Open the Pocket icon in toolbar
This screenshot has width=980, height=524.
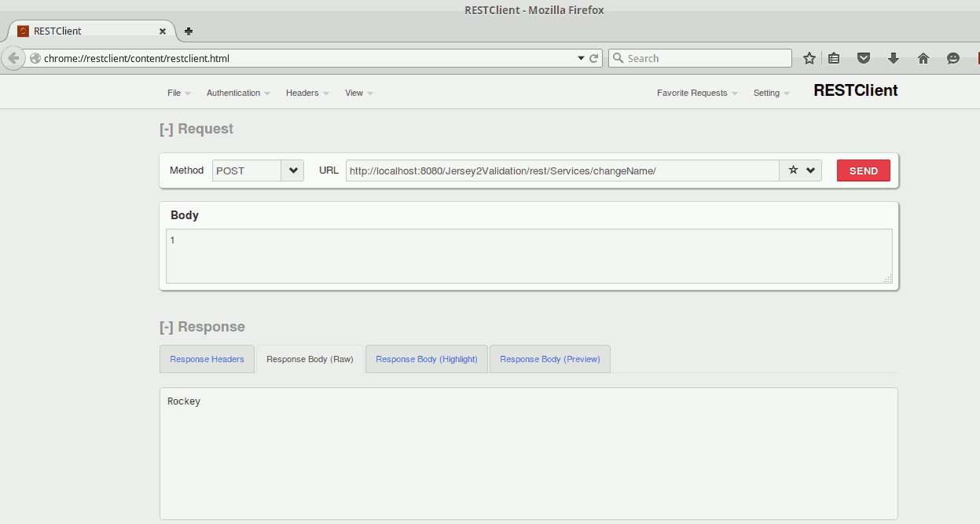[864, 58]
